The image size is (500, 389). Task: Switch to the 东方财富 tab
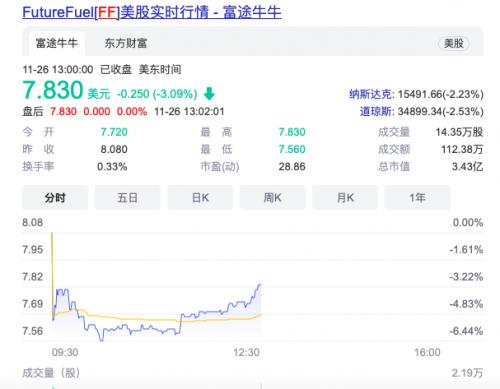coord(126,43)
